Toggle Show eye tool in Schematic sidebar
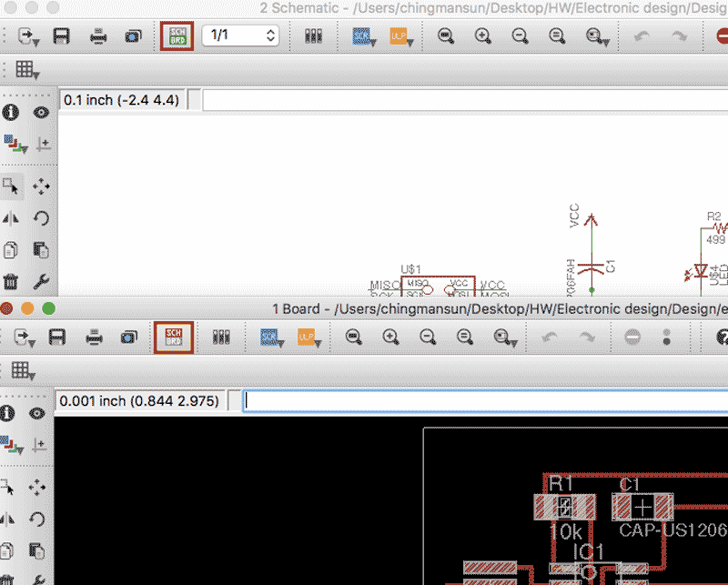Screen dimensions: 728x585 [x=41, y=112]
